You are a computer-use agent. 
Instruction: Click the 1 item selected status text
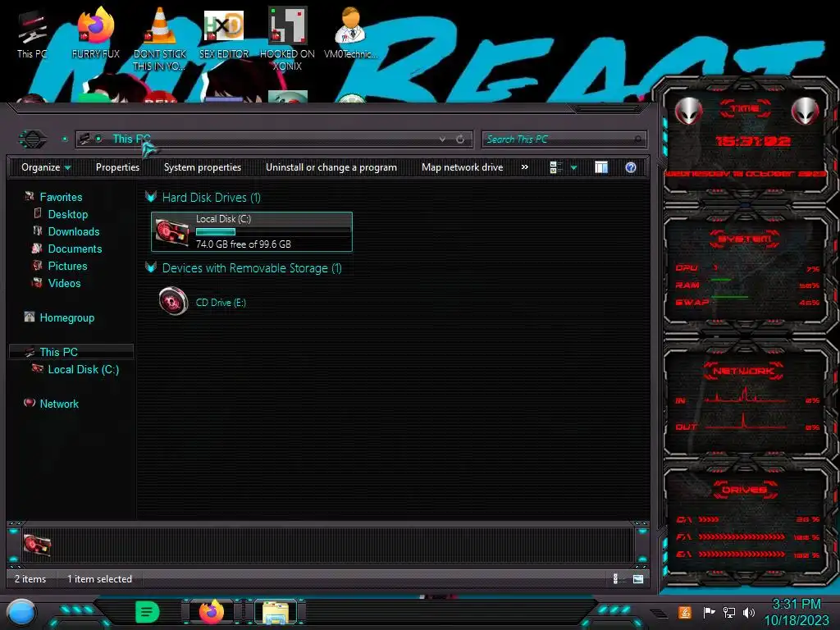click(99, 579)
